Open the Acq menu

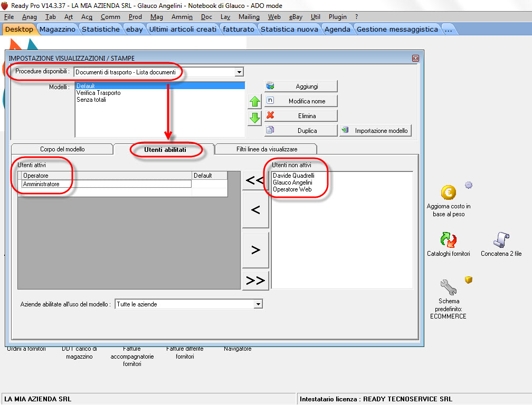[x=87, y=16]
